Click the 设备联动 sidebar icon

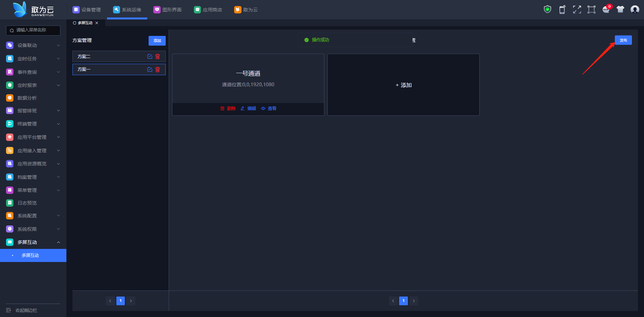(x=10, y=45)
